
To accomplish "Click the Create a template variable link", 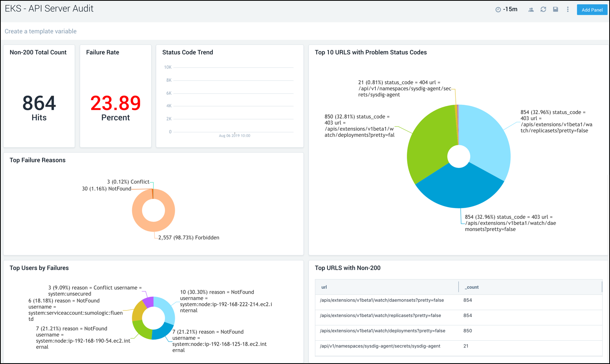I will (x=41, y=31).
